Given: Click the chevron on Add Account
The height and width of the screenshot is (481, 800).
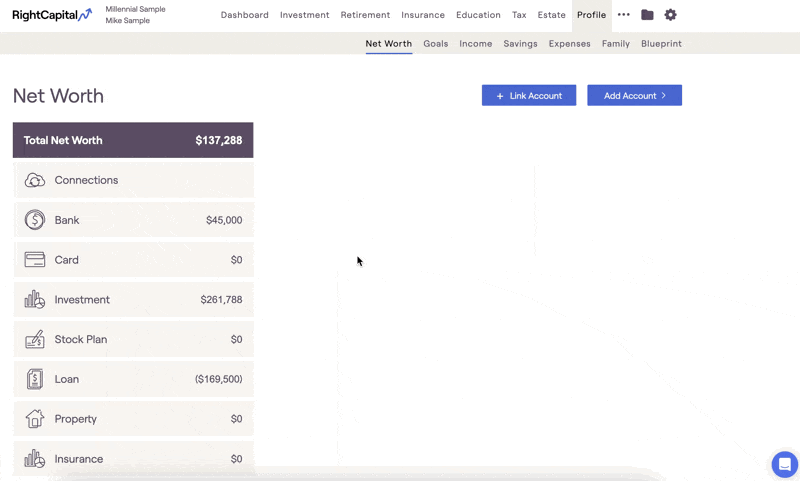Looking at the screenshot, I should 663,95.
